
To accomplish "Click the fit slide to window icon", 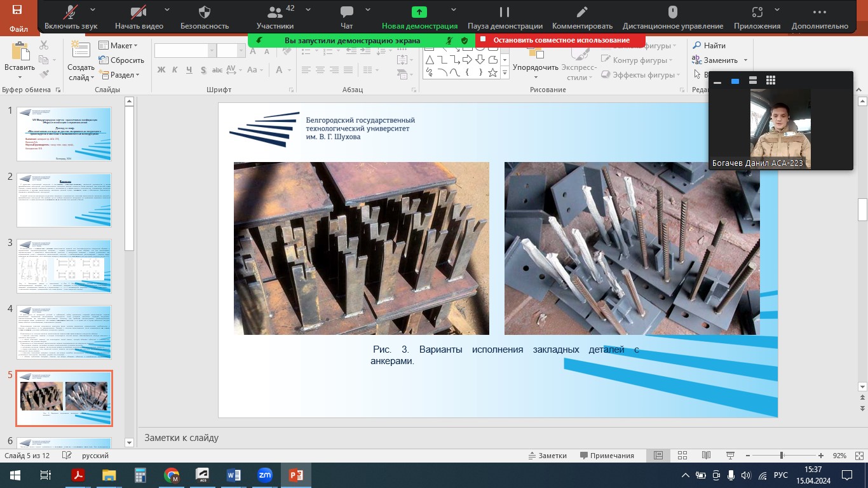I will (x=857, y=456).
